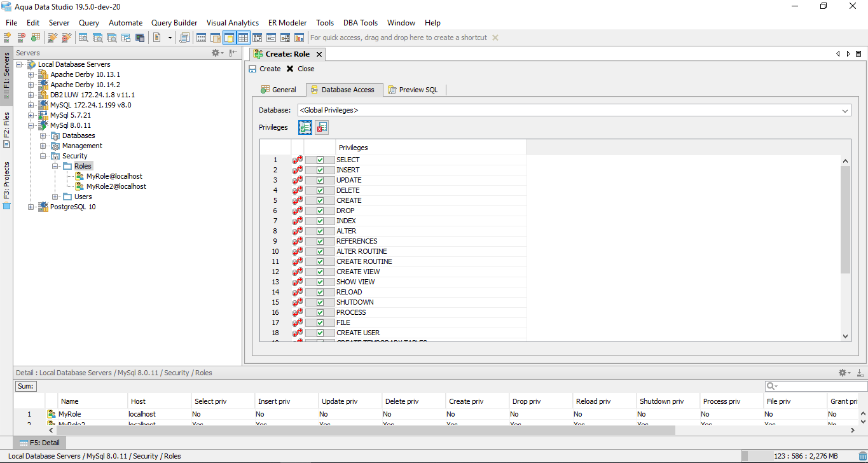This screenshot has height=463, width=868.
Task: Click the left arrow tab navigation icon
Action: coord(838,54)
